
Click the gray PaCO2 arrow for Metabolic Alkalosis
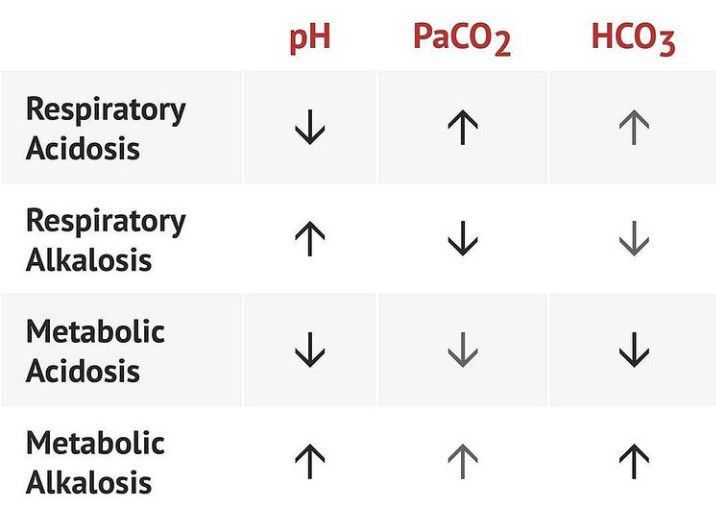[461, 461]
